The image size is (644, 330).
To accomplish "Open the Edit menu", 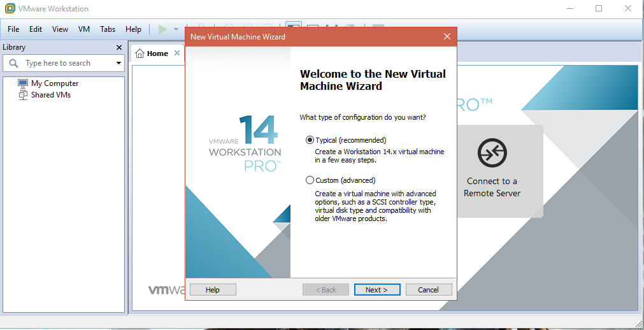I will (x=36, y=29).
